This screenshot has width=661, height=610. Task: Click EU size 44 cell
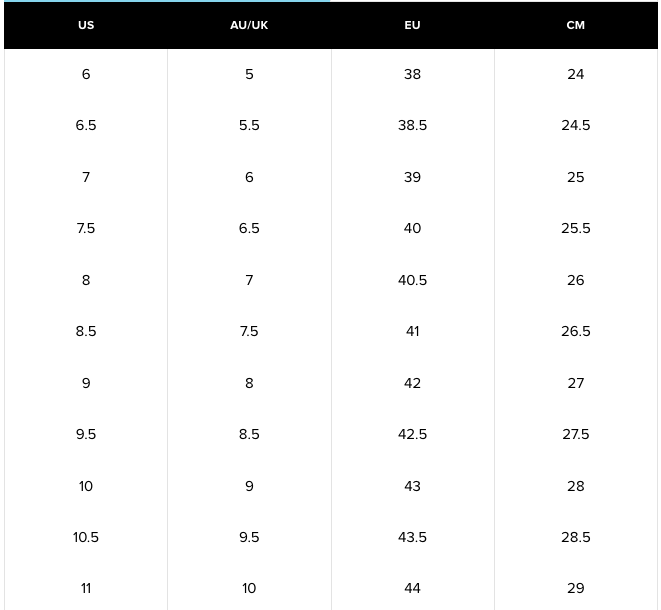[412, 588]
